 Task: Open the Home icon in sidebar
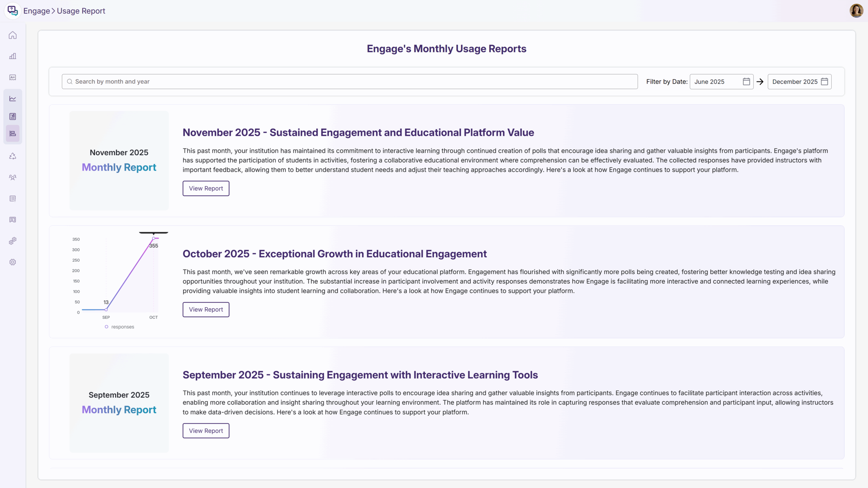coord(13,35)
